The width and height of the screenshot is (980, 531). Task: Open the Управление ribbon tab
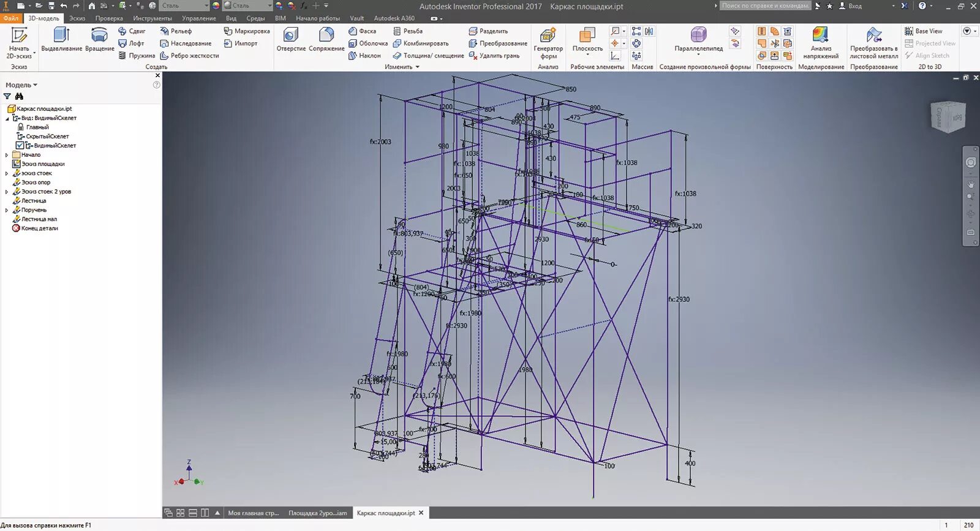click(199, 18)
